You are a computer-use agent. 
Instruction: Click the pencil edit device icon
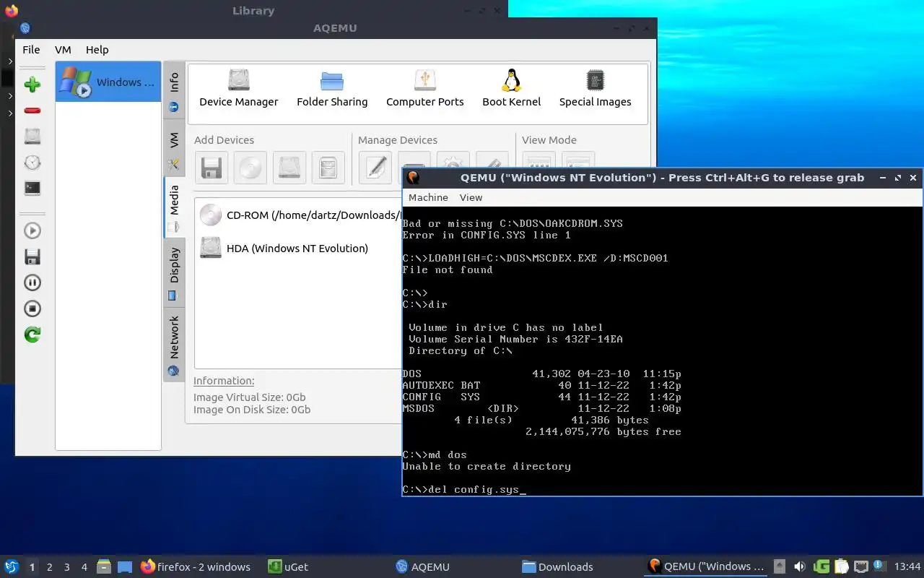375,168
